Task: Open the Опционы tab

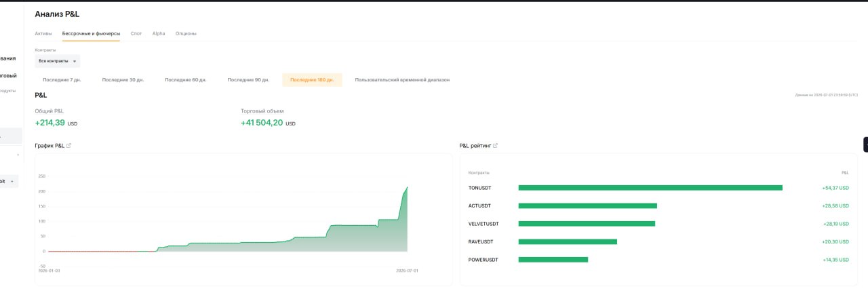Action: tap(186, 33)
